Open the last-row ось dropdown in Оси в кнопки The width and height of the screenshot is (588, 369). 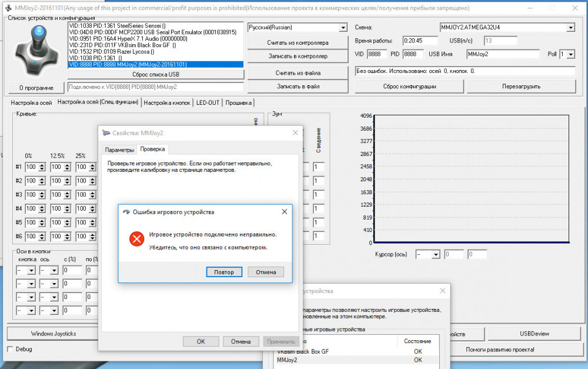pyautogui.click(x=54, y=311)
